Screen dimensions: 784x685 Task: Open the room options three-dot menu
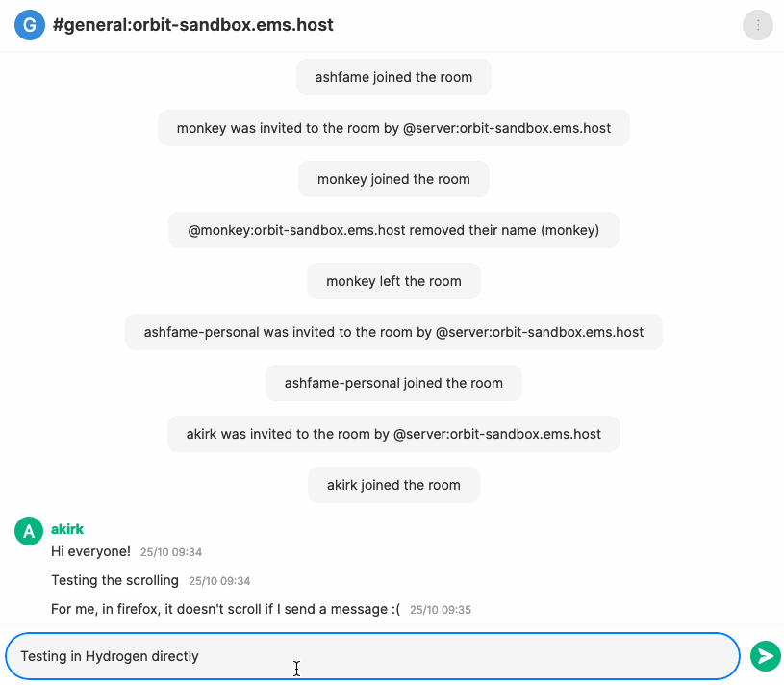[757, 25]
